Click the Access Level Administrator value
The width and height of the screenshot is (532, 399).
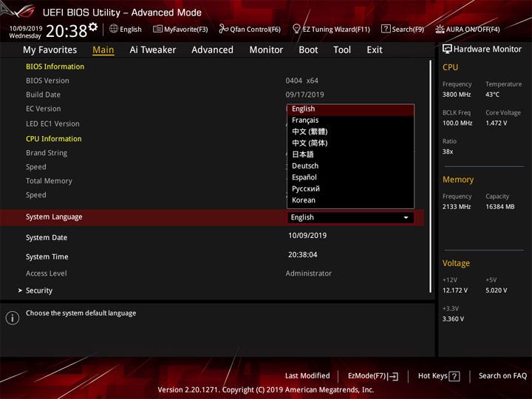coord(308,273)
